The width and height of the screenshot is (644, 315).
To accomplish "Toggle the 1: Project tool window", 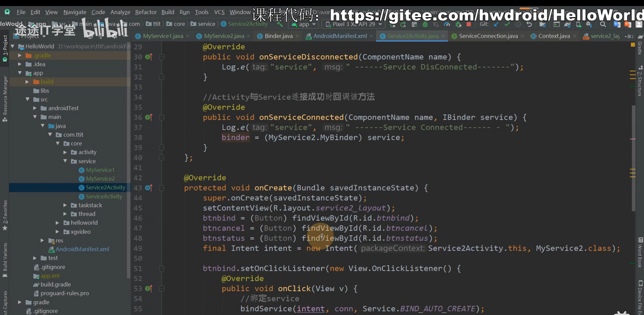I will pyautogui.click(x=5, y=48).
